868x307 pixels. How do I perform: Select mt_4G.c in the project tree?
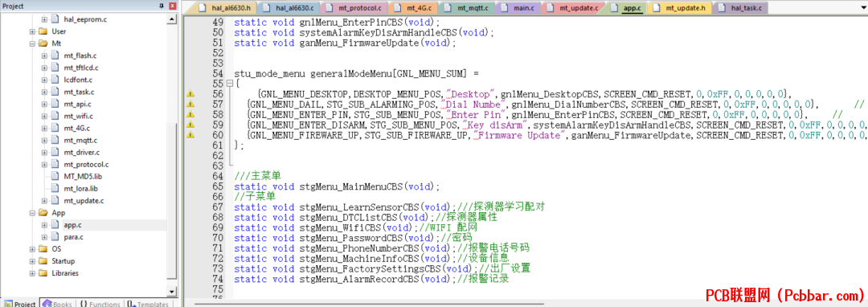tap(76, 129)
